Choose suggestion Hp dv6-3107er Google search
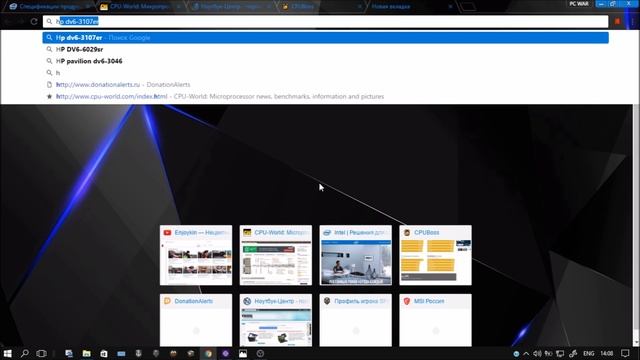This screenshot has width=640, height=360. click(x=325, y=38)
